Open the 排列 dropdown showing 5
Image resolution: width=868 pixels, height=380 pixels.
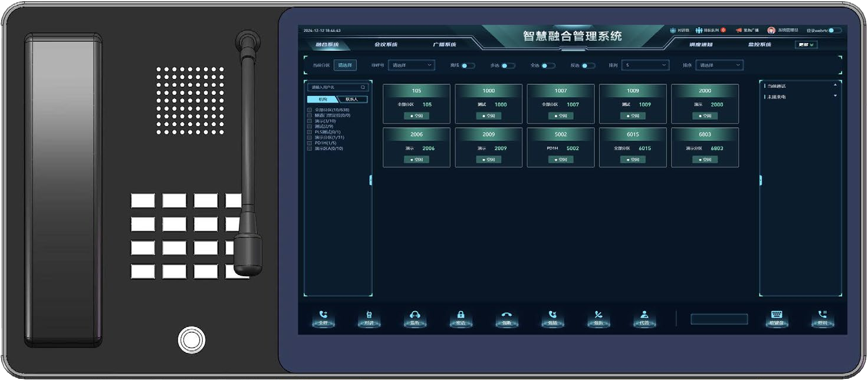[x=645, y=65]
